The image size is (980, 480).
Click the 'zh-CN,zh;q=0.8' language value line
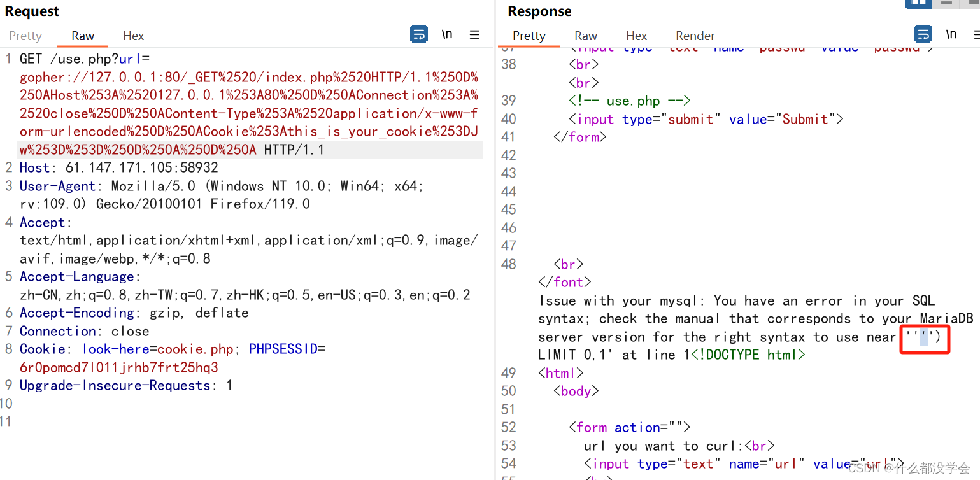pyautogui.click(x=245, y=295)
